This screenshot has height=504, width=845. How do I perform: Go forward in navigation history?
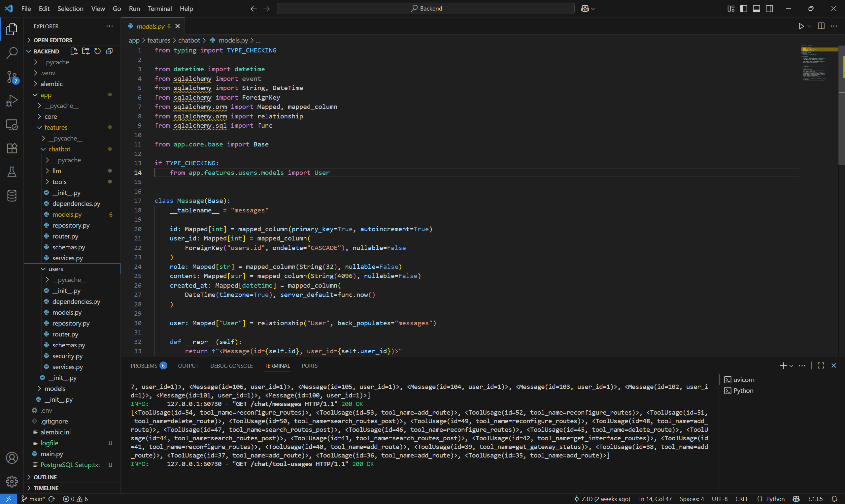click(266, 9)
